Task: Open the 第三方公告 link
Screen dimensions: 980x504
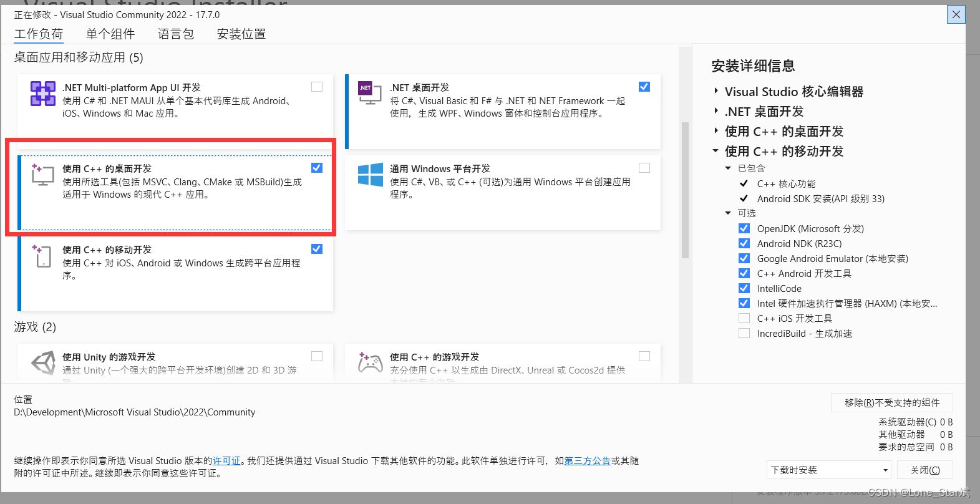Action: coord(587,461)
